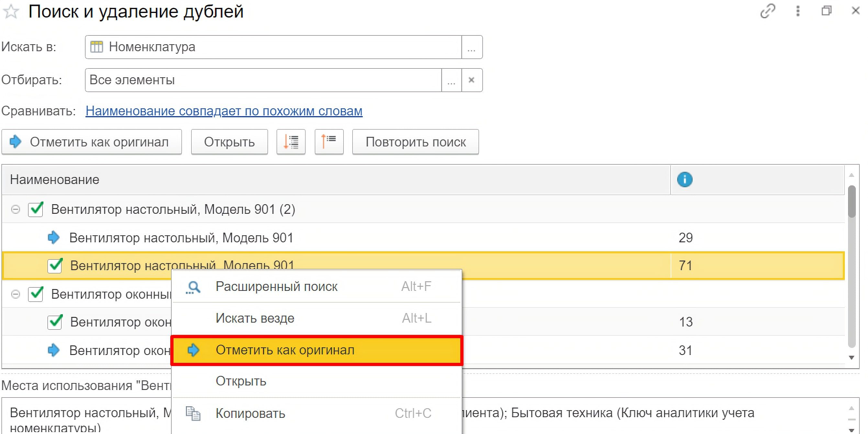The width and height of the screenshot is (868, 434).
Task: Click the copy pages icon beside Копировать
Action: click(194, 413)
